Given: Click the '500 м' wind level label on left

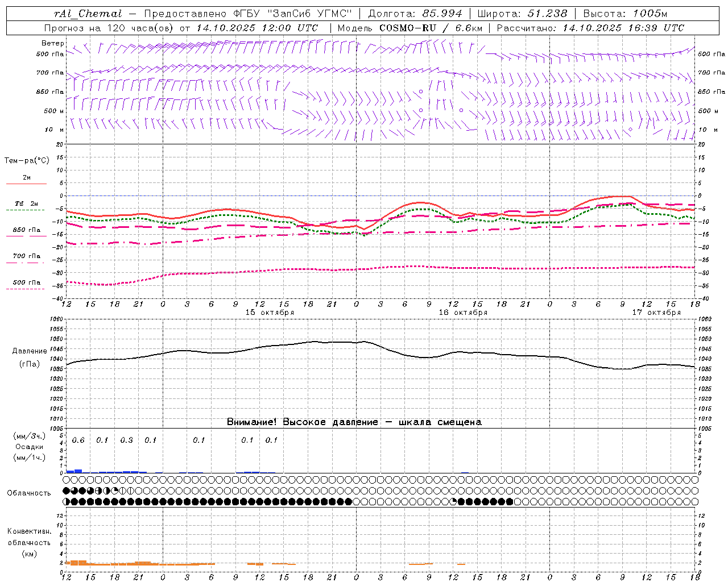Looking at the screenshot, I should 54,111.
